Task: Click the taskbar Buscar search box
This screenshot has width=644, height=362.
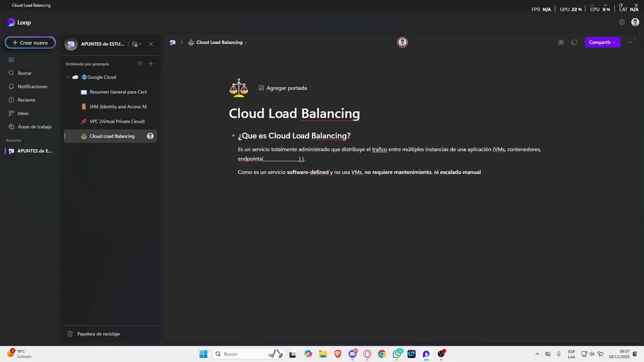Action: [x=249, y=354]
